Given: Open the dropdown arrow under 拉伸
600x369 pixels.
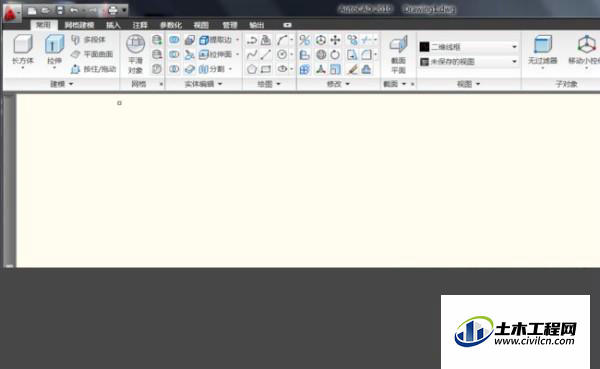Looking at the screenshot, I should (x=54, y=68).
